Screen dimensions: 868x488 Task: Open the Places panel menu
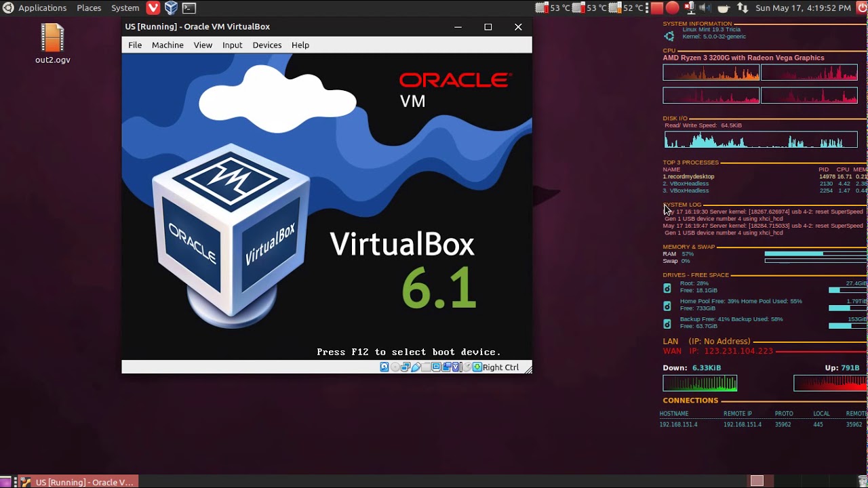pos(89,8)
